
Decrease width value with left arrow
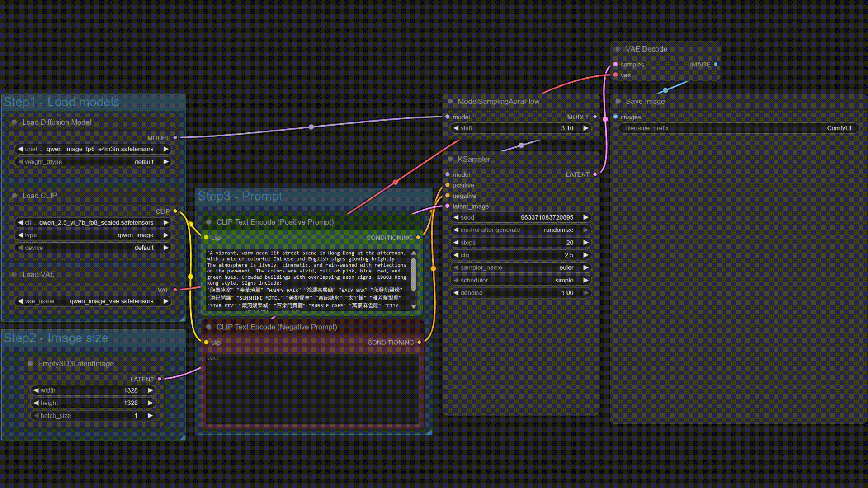click(36, 390)
